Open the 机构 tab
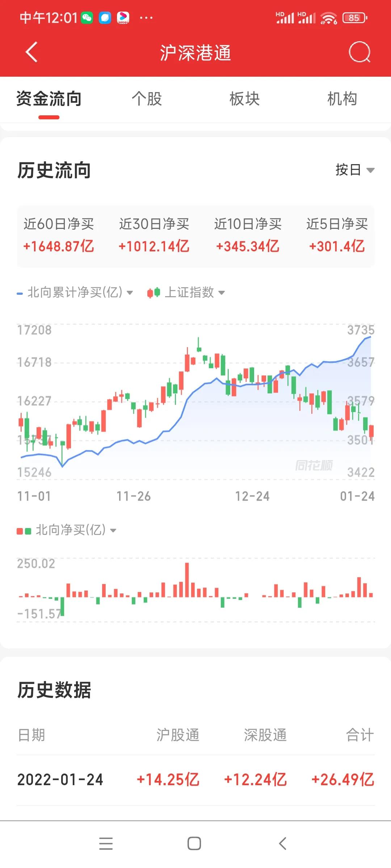 click(x=342, y=99)
